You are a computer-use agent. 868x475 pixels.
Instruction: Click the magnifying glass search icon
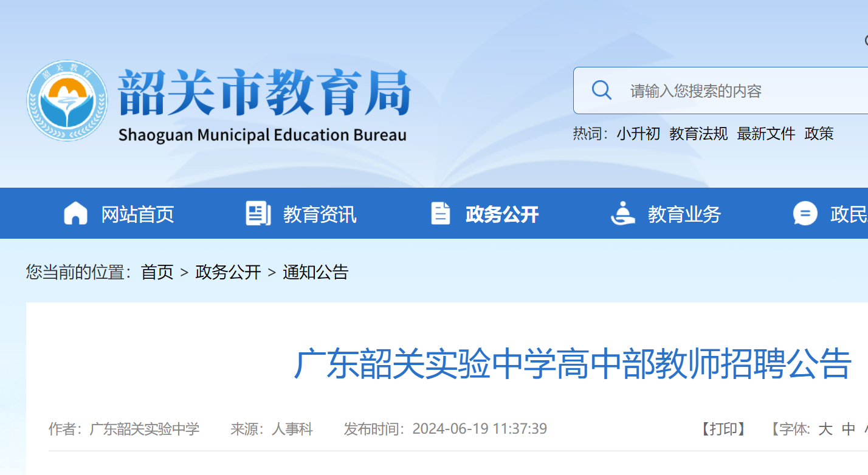pos(601,91)
